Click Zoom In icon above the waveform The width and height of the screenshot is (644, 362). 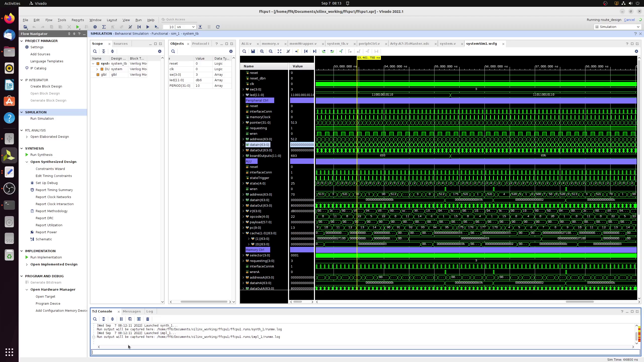coord(262,51)
